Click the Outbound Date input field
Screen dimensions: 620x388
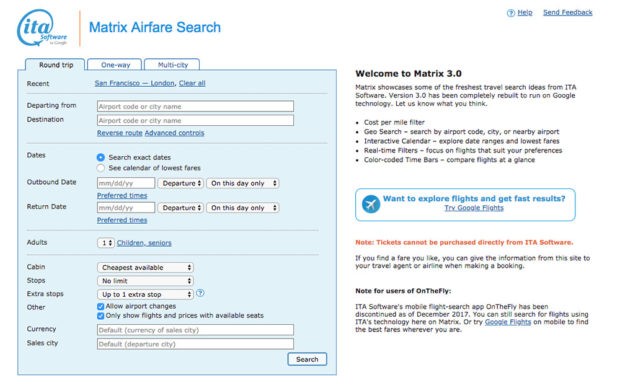click(x=126, y=183)
